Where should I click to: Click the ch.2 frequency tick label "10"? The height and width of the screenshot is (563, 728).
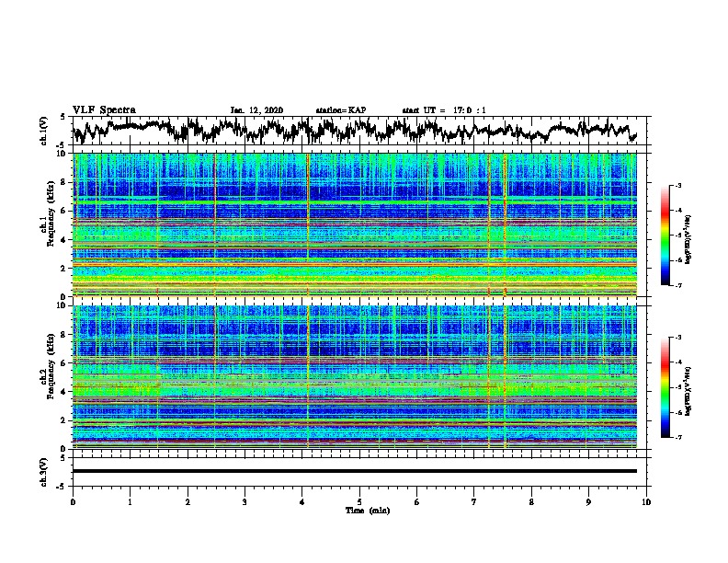pos(62,305)
